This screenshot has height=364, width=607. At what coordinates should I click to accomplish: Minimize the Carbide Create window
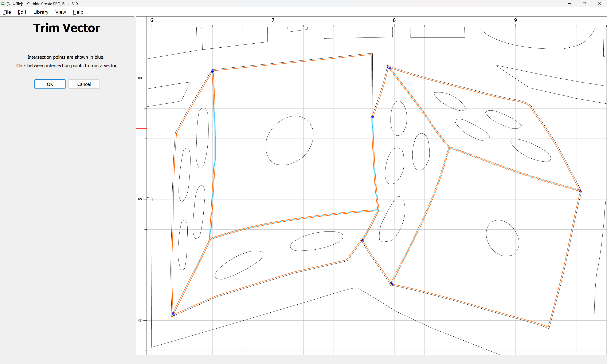point(570,3)
